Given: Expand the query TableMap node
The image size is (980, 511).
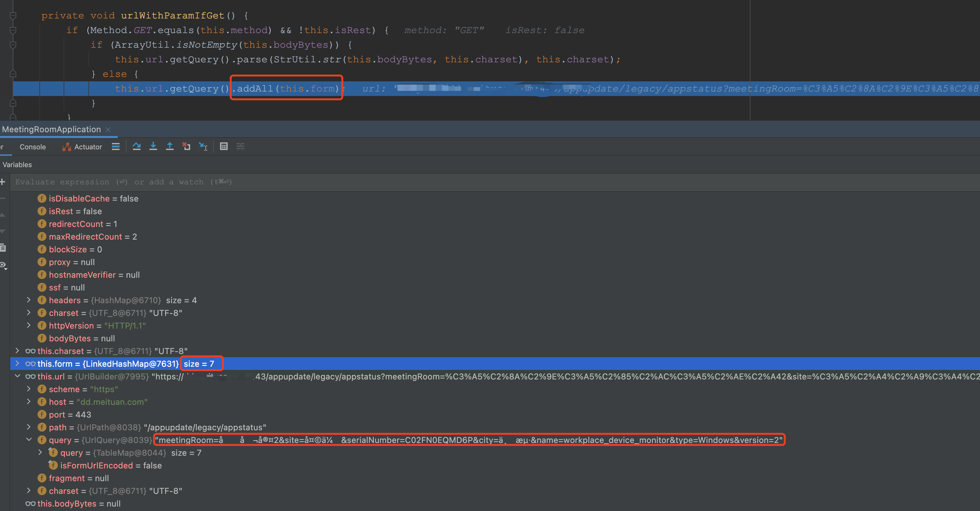Looking at the screenshot, I should coord(41,453).
